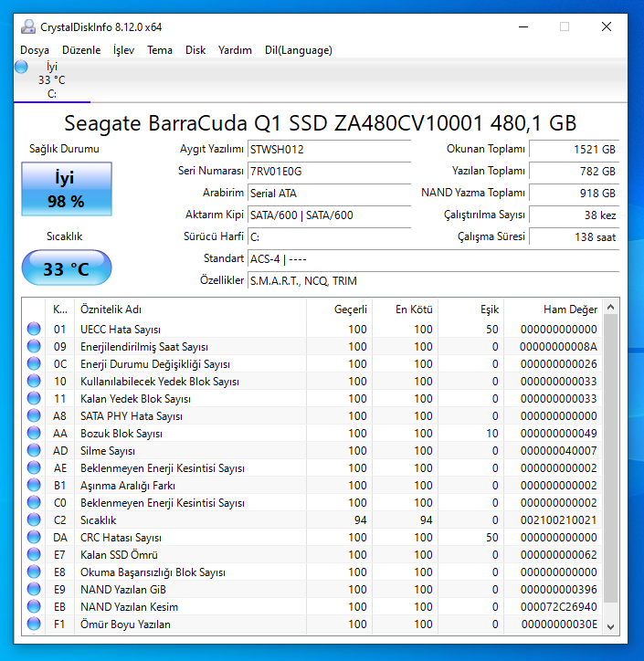Open the Dil(Language) menu
Image resolution: width=644 pixels, height=661 pixels.
click(x=299, y=50)
